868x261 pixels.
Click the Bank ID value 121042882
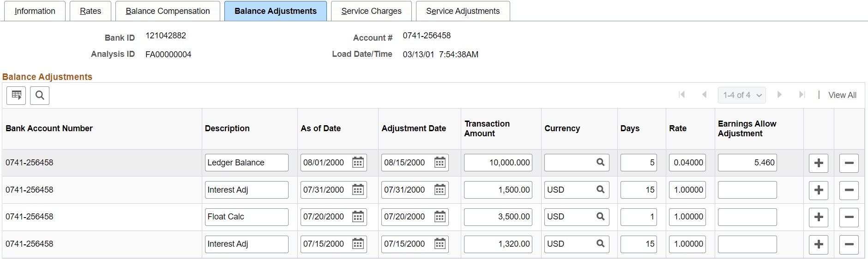click(x=166, y=36)
